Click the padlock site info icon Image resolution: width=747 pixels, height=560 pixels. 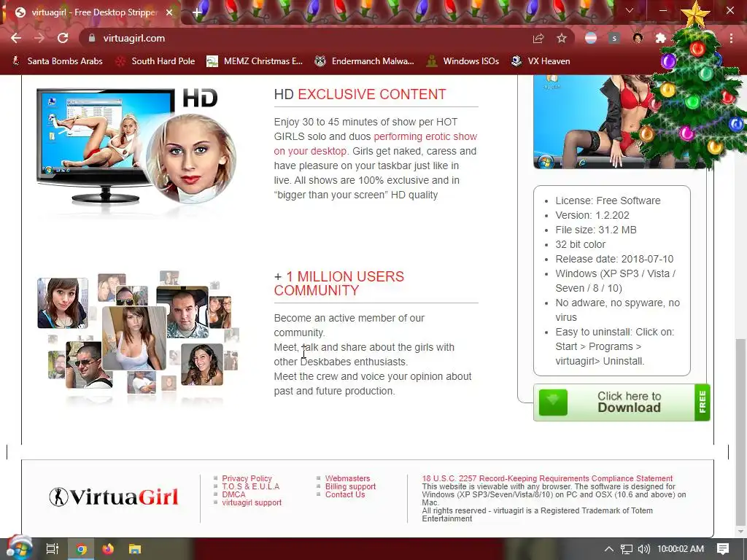point(92,38)
